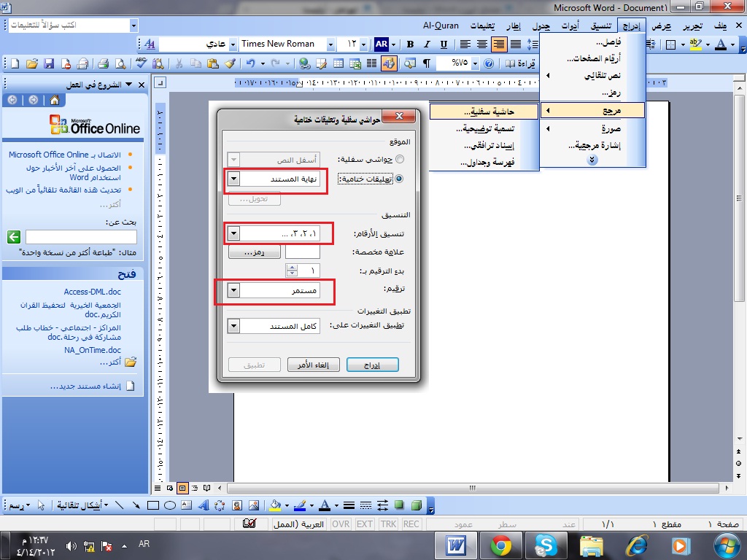Image resolution: width=747 pixels, height=560 pixels.
Task: Select the Arrow drawing tool
Action: [x=136, y=505]
